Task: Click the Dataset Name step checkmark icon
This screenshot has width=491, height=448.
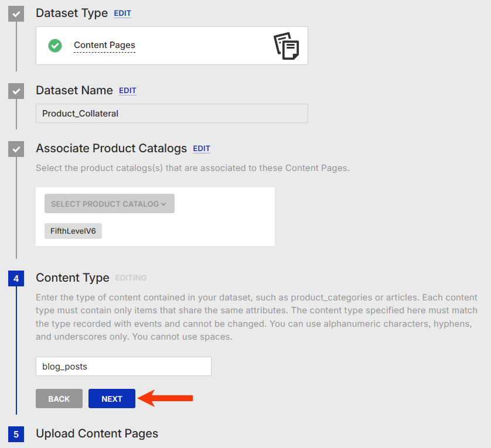Action: 16,91
